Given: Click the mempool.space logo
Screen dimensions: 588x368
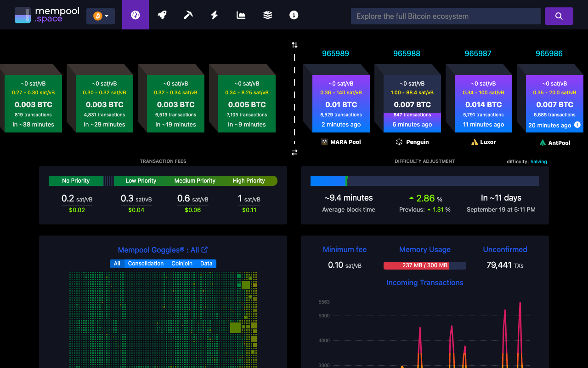Looking at the screenshot, I should point(47,15).
